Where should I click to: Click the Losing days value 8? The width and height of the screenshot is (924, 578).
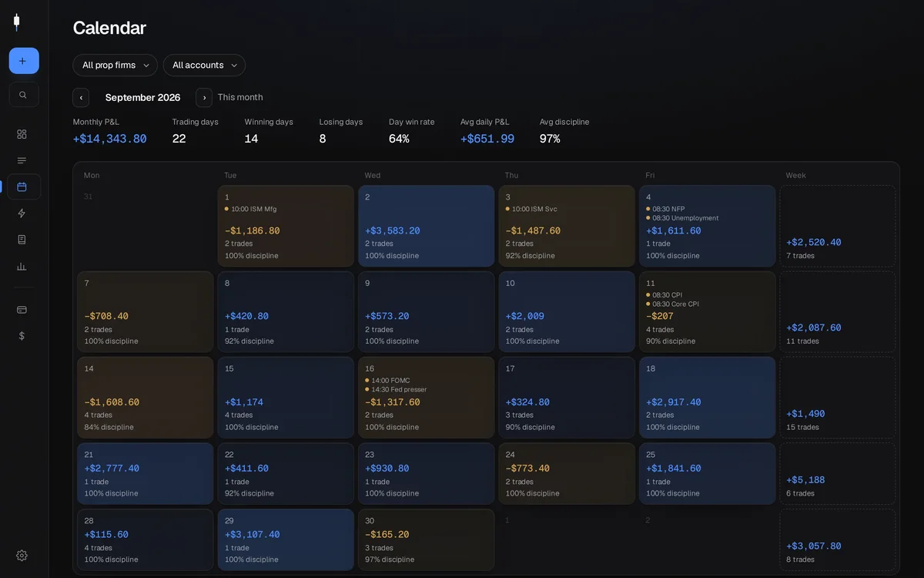323,139
